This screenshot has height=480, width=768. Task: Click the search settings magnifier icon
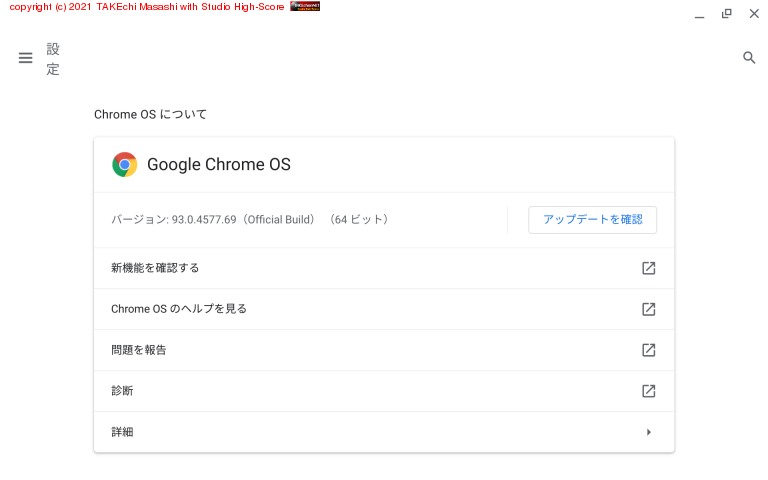[x=749, y=58]
